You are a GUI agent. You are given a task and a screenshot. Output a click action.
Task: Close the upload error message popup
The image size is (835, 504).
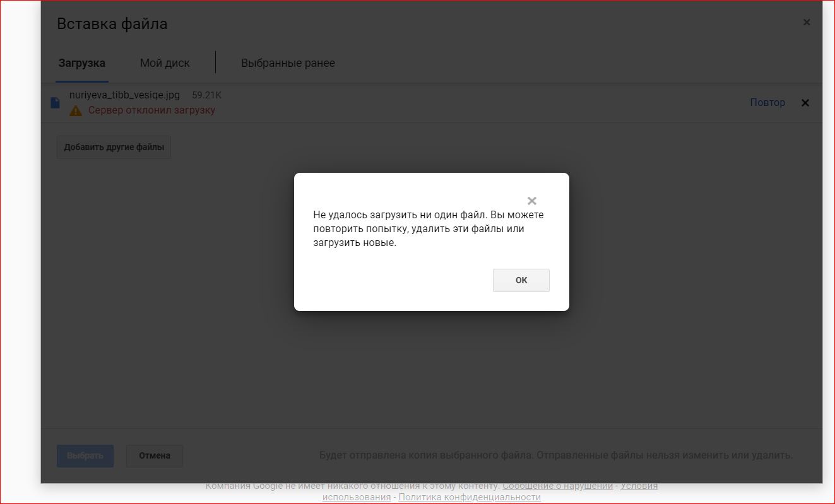[531, 201]
